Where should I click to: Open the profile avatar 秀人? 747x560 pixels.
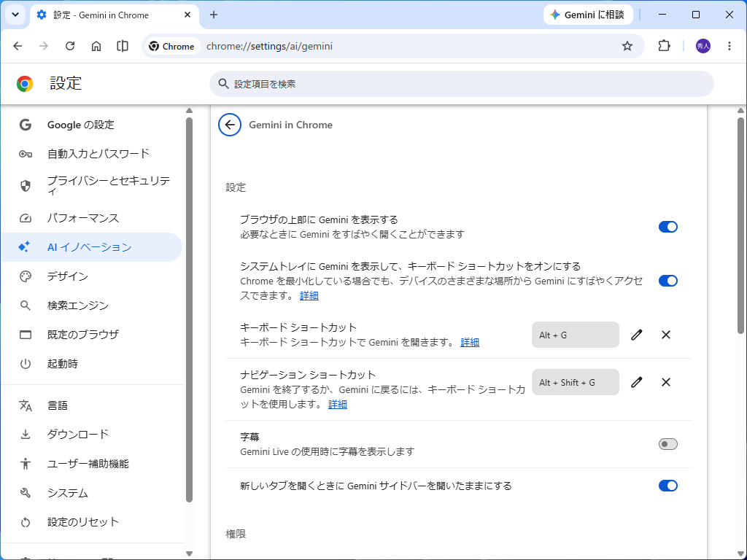coord(703,46)
